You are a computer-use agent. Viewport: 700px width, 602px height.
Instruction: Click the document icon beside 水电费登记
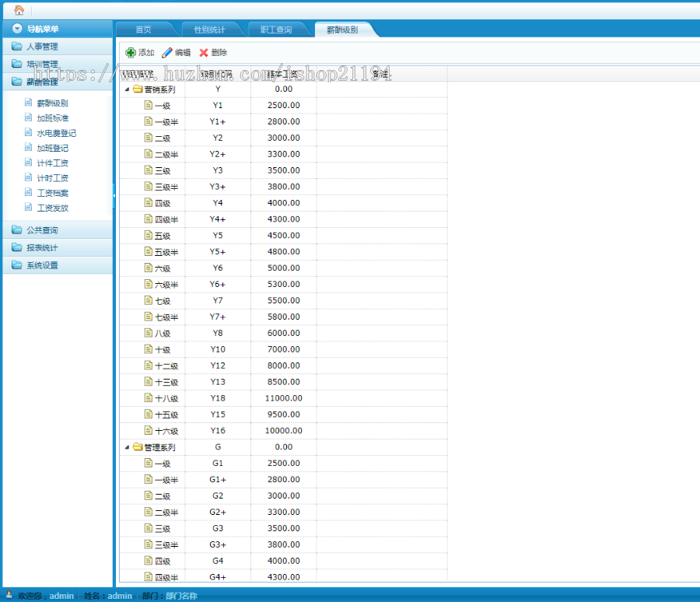pos(29,132)
